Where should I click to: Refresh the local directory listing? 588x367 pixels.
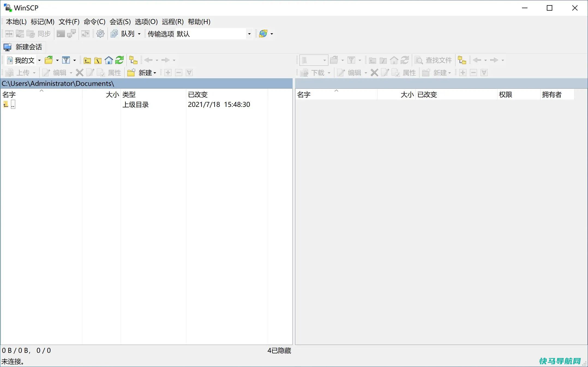pos(119,60)
